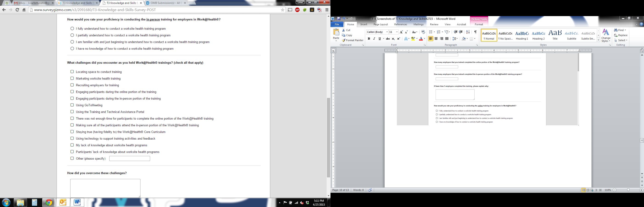Image resolution: width=644 pixels, height=207 pixels.
Task: Select 'I partially understand' in-person training option
Action: pyautogui.click(x=72, y=35)
